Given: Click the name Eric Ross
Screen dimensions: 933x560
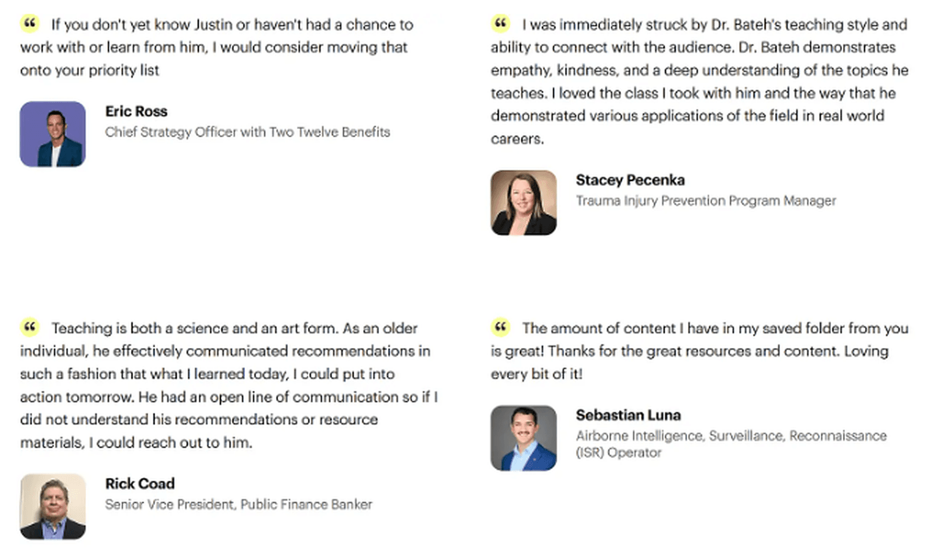Looking at the screenshot, I should coord(136,112).
